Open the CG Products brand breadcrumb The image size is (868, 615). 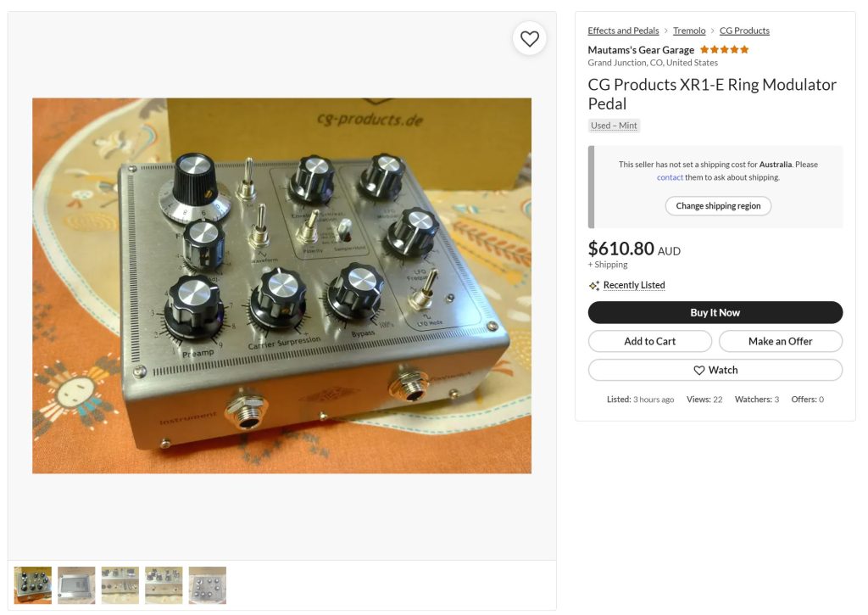pos(744,31)
